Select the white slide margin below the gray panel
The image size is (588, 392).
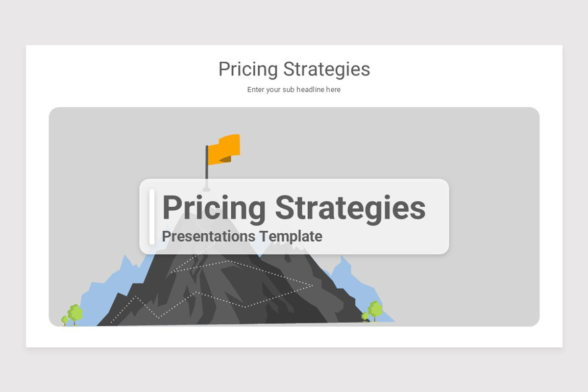[294, 337]
